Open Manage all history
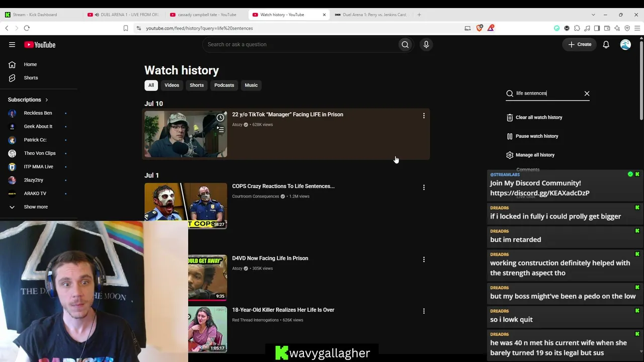 click(531, 155)
